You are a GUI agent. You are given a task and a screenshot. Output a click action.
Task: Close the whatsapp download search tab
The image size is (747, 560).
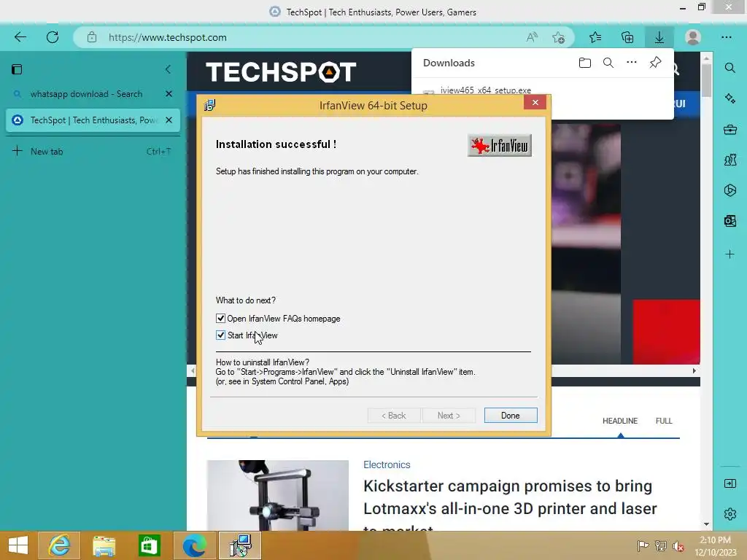coord(169,94)
